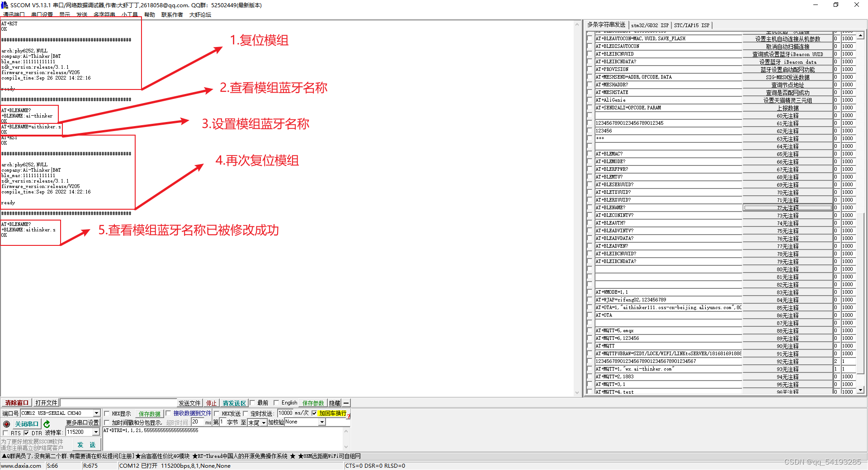The image size is (868, 470).
Task: Click the 发送 send button
Action: (86, 445)
